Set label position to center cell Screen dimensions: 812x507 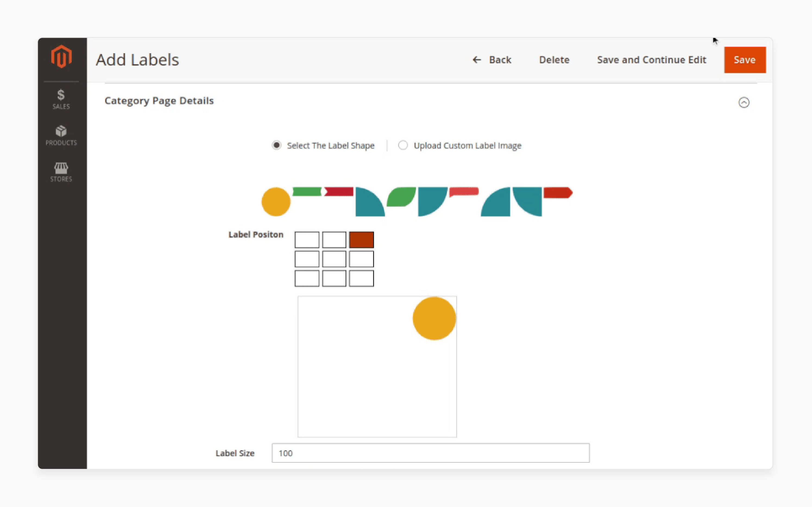coord(334,259)
